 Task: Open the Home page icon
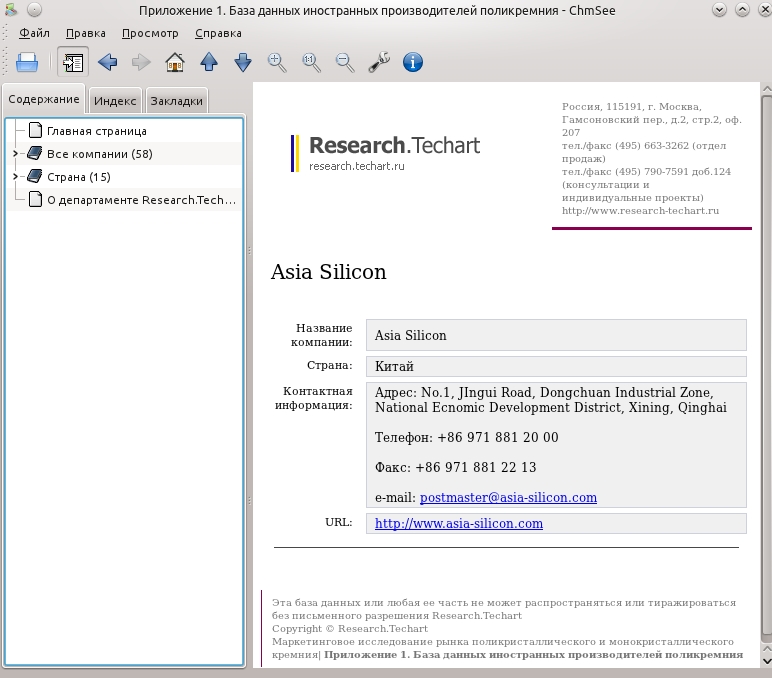point(175,63)
